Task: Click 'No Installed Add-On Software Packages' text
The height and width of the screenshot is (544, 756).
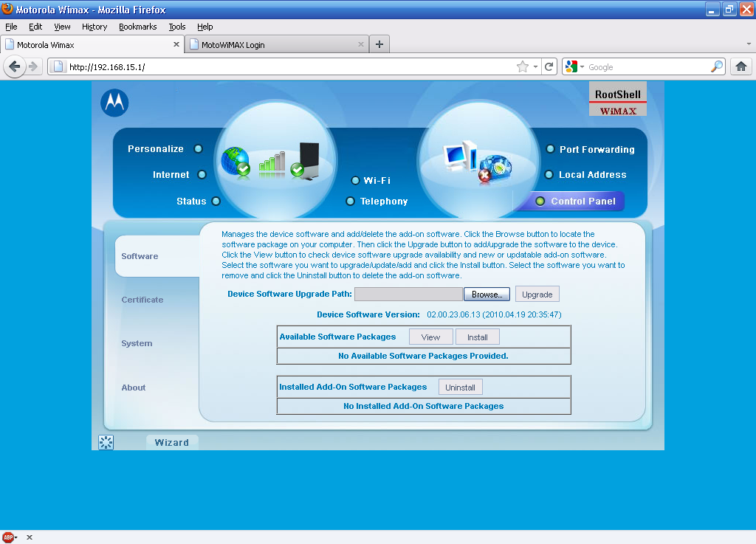Action: (x=423, y=406)
